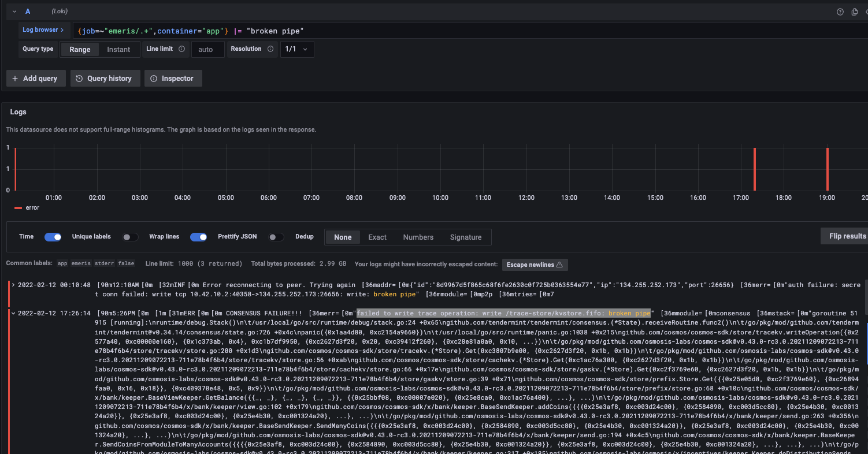Viewport: 868px width, 454px height.
Task: Click the "app" common label tag
Action: (x=62, y=263)
